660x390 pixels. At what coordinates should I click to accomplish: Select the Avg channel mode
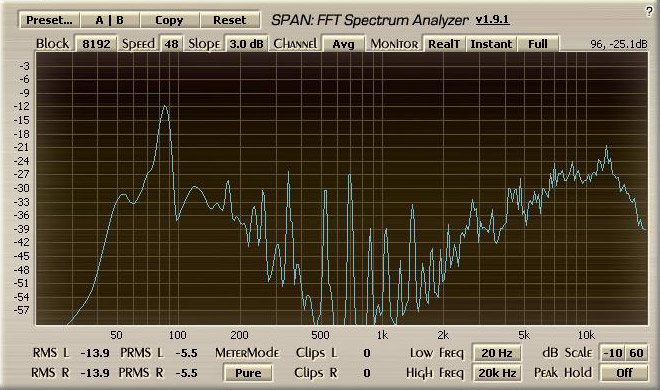pos(343,44)
